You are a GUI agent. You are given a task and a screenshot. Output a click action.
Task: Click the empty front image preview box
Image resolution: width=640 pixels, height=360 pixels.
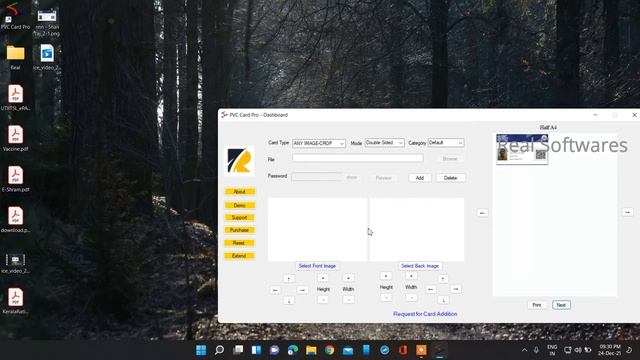pos(318,229)
